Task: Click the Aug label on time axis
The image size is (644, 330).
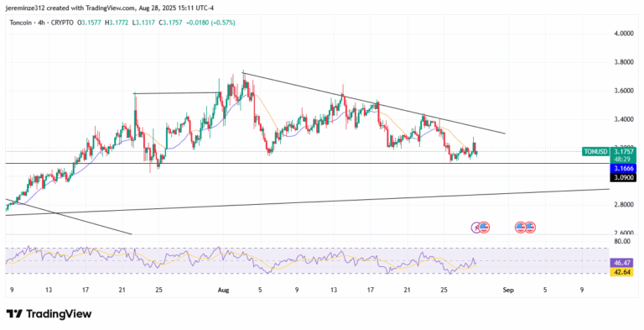Action: point(223,289)
